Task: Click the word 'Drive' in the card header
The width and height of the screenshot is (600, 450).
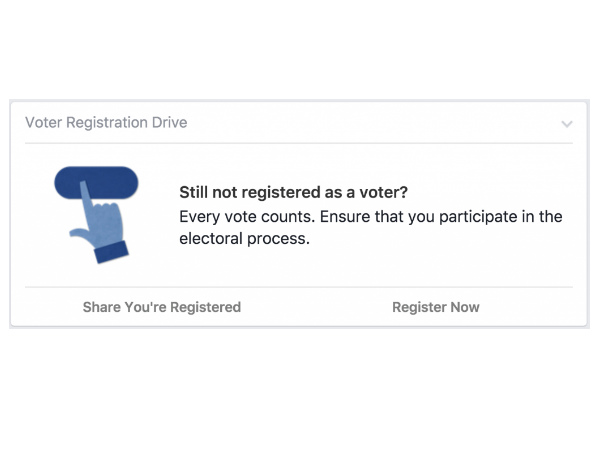Action: pyautogui.click(x=168, y=123)
